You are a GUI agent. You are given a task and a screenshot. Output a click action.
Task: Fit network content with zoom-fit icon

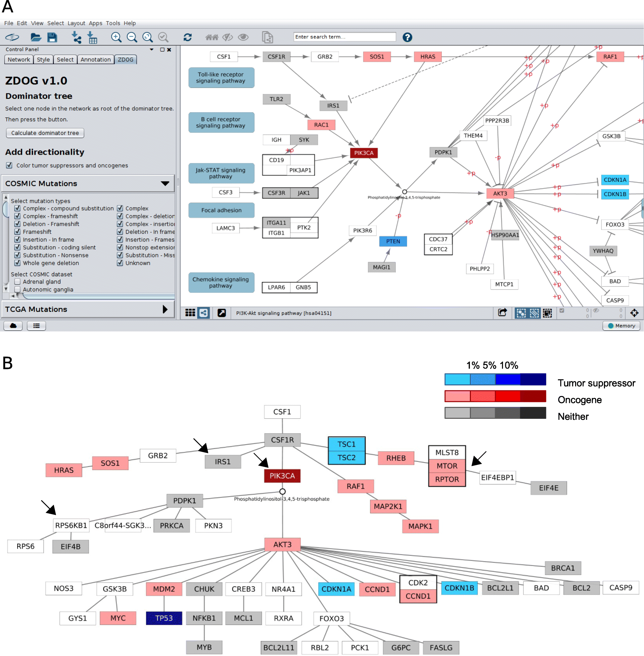[148, 37]
